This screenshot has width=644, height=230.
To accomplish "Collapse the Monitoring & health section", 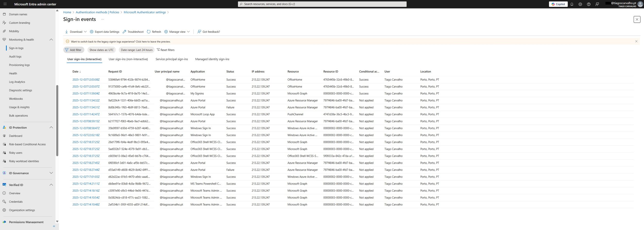I will pos(51,40).
